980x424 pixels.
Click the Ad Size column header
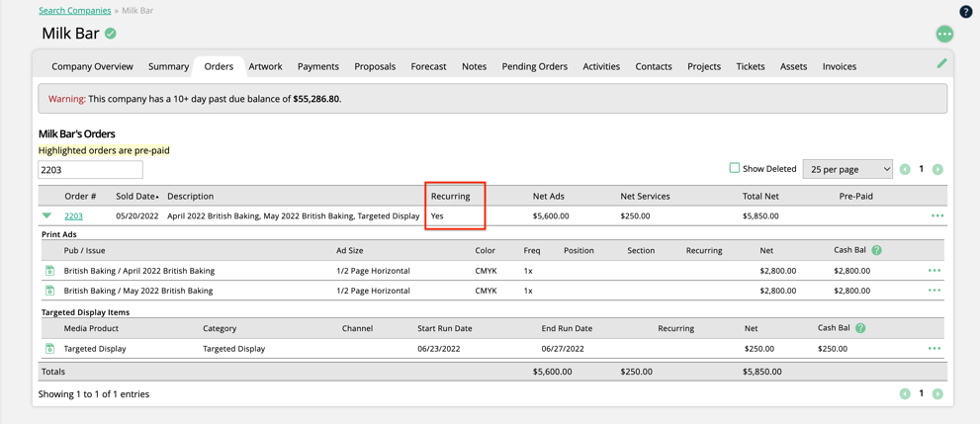pyautogui.click(x=349, y=250)
